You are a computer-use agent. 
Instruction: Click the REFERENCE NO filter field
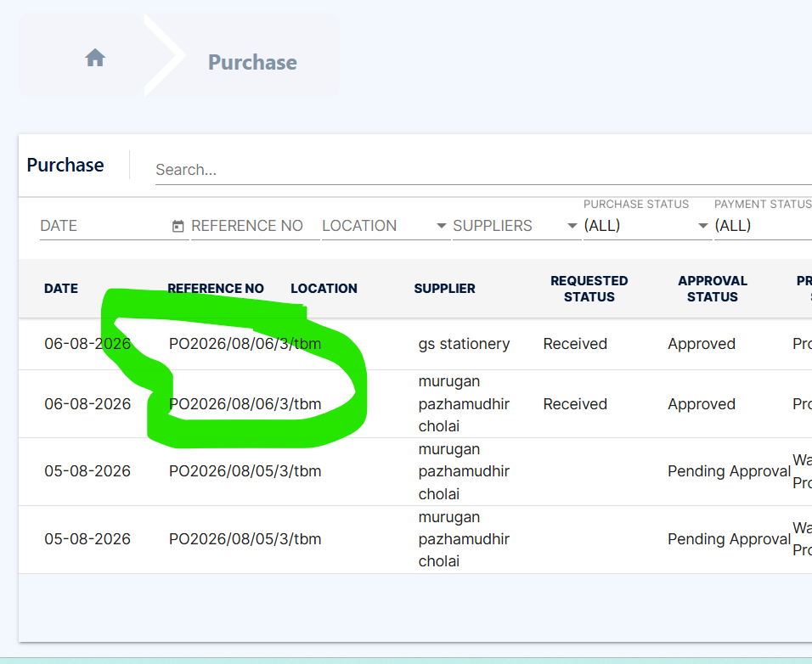pos(255,226)
